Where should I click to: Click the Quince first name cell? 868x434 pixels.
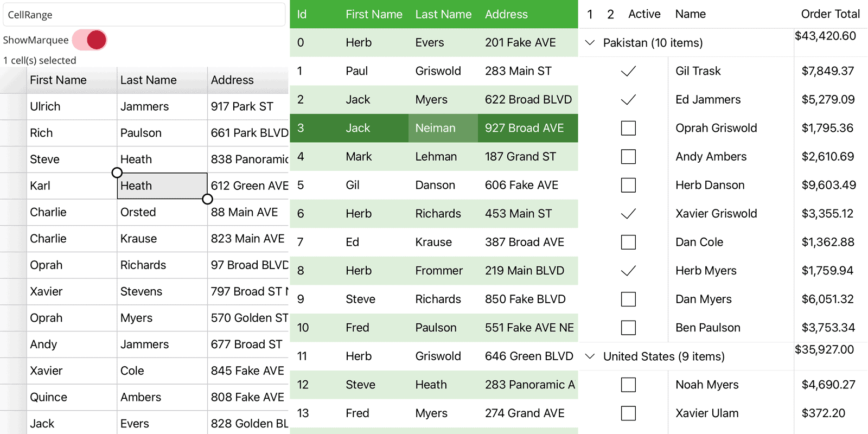pyautogui.click(x=72, y=398)
